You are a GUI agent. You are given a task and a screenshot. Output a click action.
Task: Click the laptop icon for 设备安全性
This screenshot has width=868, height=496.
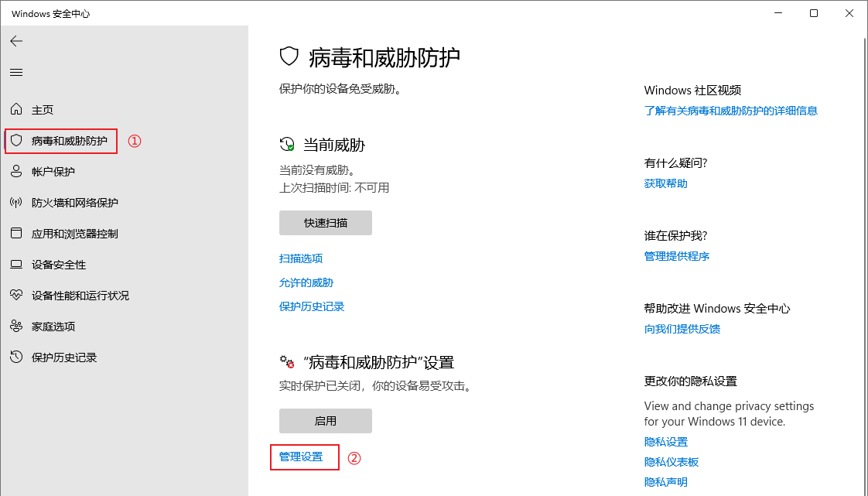(x=16, y=265)
